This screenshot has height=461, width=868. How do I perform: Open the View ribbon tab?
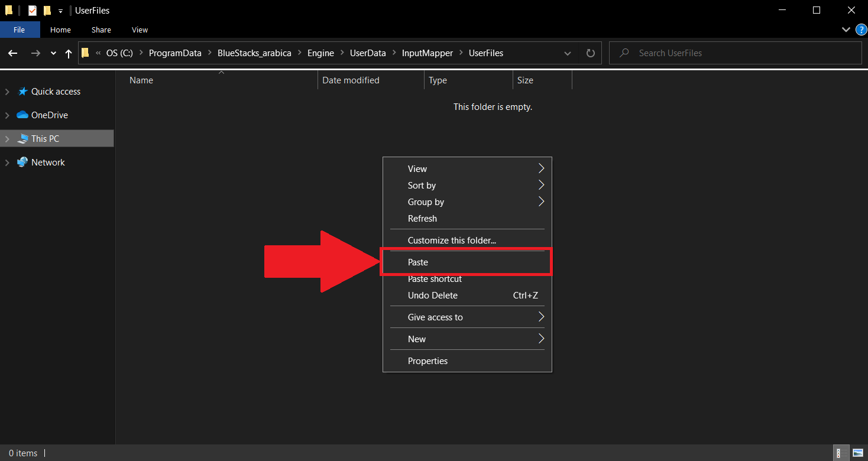[140, 30]
